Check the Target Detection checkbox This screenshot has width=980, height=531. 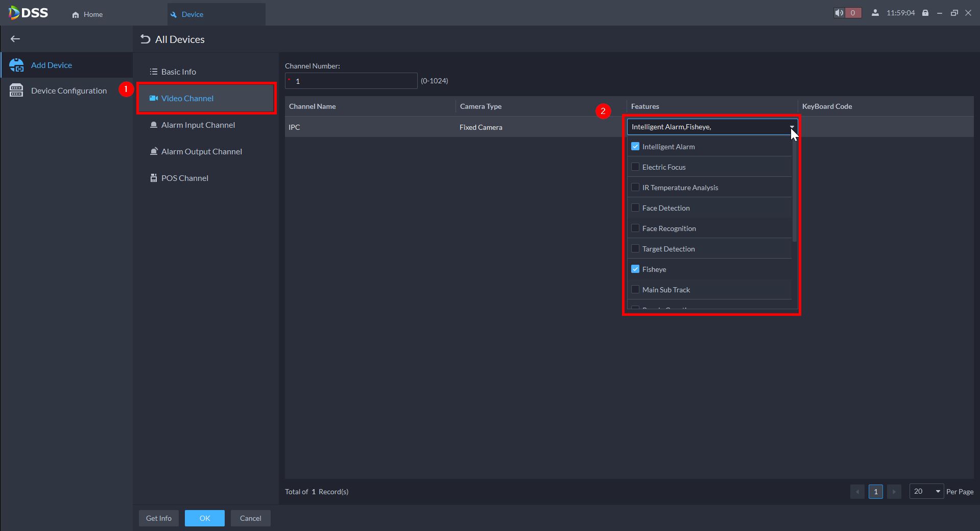tap(635, 249)
